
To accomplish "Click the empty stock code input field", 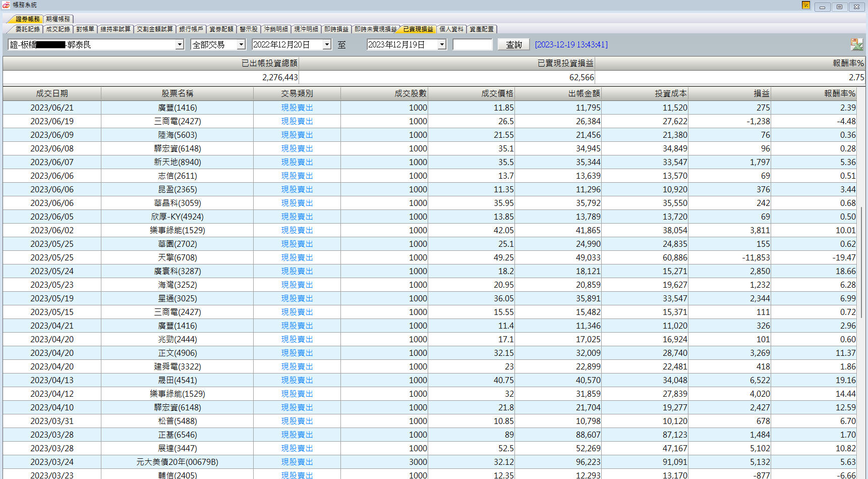I will [473, 44].
